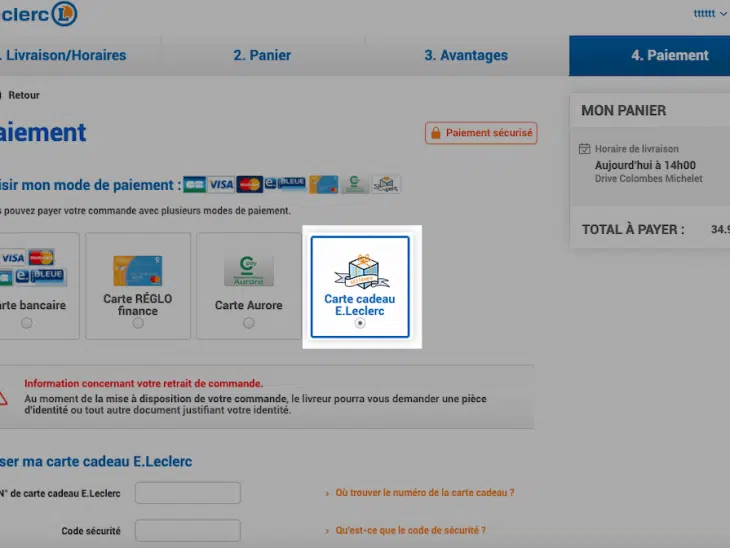Select the Carte cadeau E.Leclerc radio button
The image size is (730, 548).
[360, 323]
